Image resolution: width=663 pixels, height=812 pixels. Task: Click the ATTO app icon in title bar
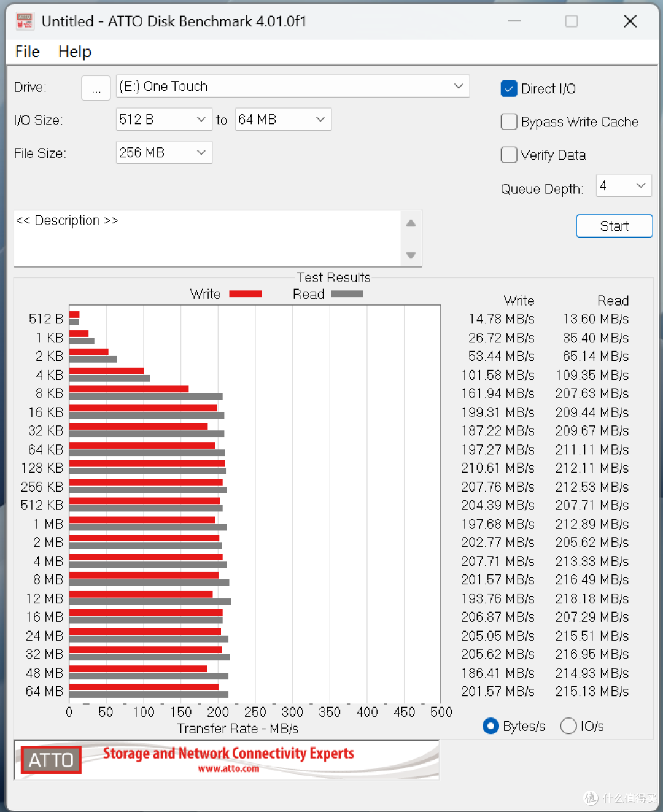[25, 21]
